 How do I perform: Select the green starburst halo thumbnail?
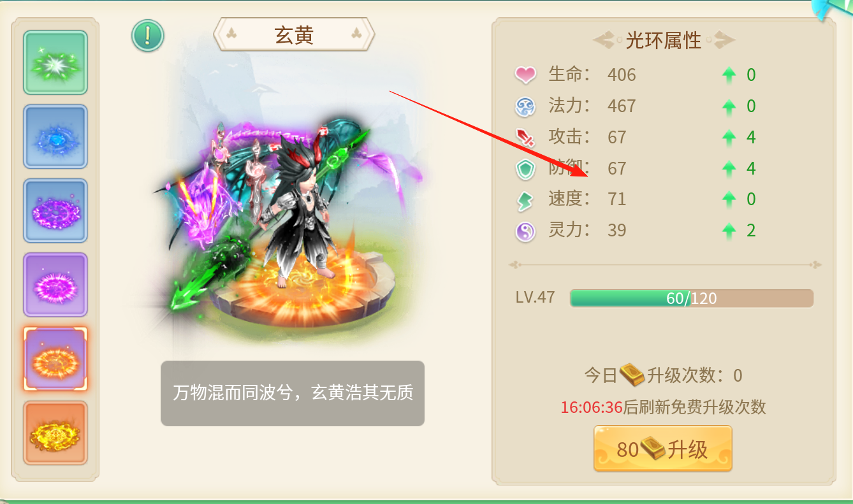point(55,62)
